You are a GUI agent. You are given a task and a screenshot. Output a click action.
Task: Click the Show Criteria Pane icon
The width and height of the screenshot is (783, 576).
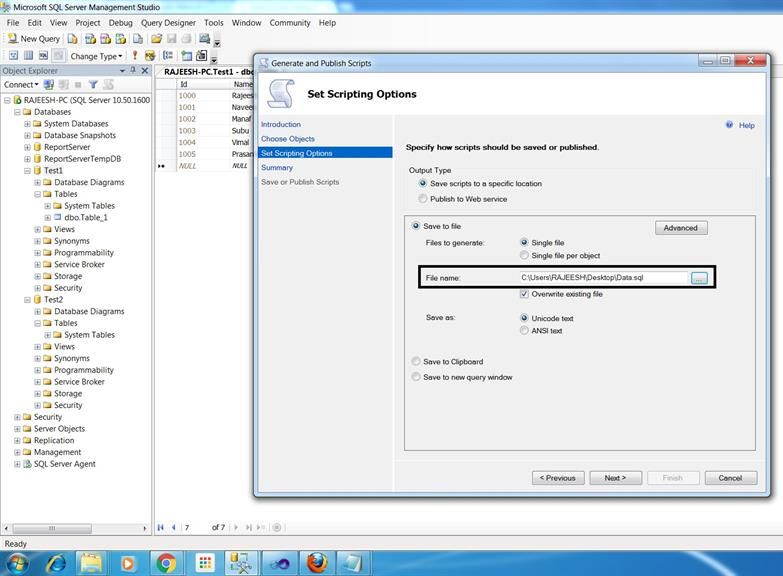tap(28, 55)
